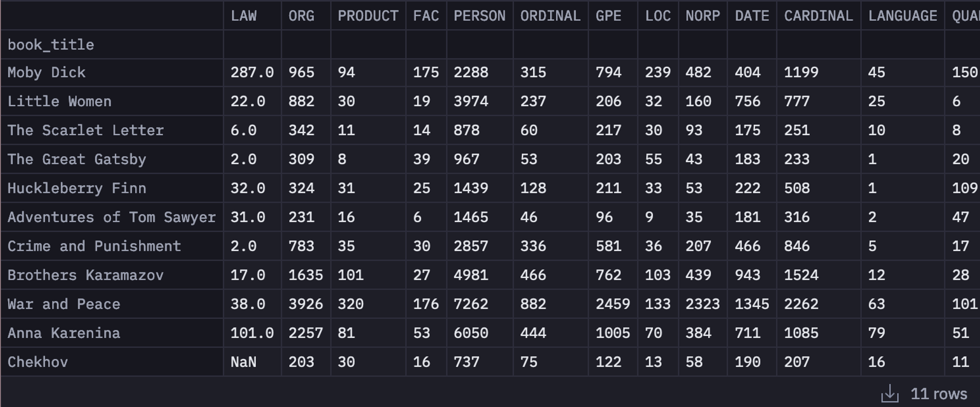Click the book_title index label
The height and width of the screenshot is (407, 980).
(51, 45)
